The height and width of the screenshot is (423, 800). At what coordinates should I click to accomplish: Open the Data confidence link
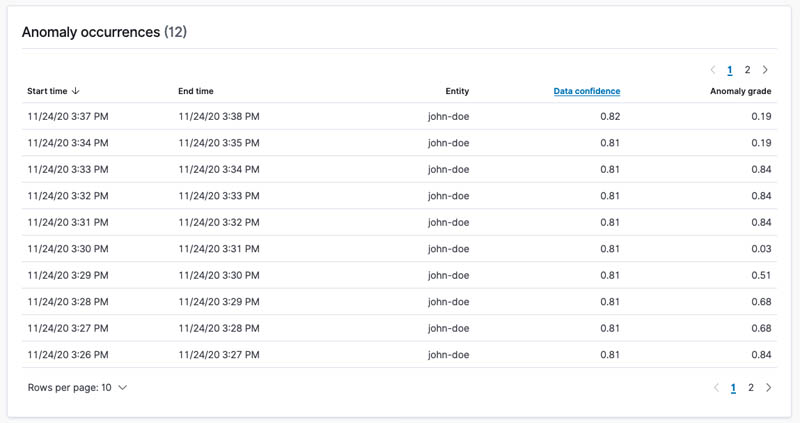[587, 91]
